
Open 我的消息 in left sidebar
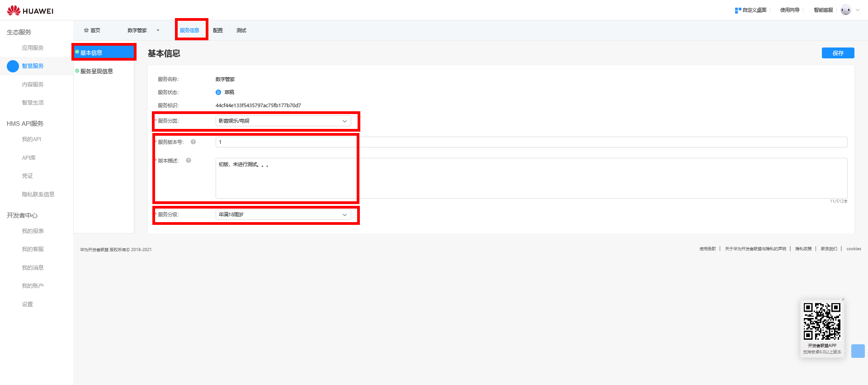click(x=33, y=268)
